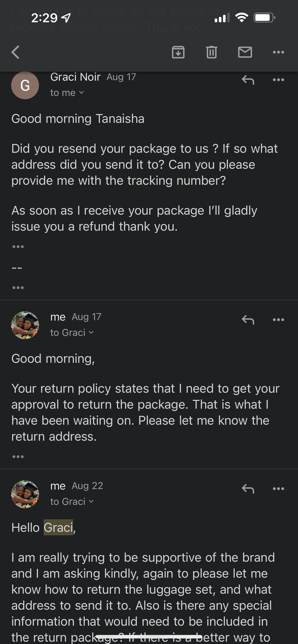Show trimmed content after refund thank you

[x=18, y=247]
